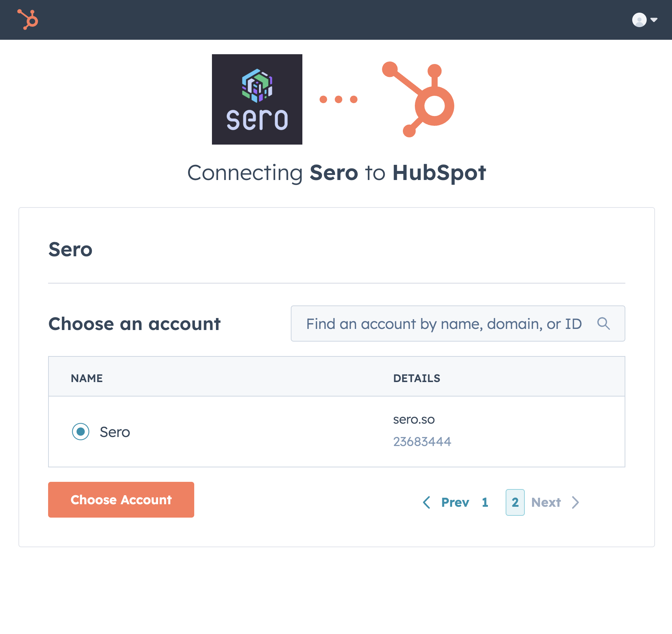The height and width of the screenshot is (634, 672).
Task: Click the Sero account name label
Action: pyautogui.click(x=115, y=432)
